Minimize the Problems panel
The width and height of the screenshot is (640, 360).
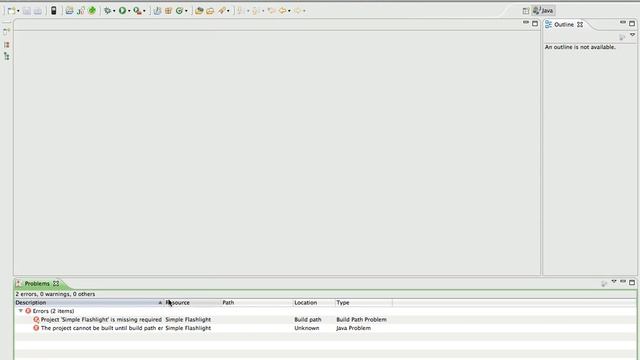click(x=623, y=281)
